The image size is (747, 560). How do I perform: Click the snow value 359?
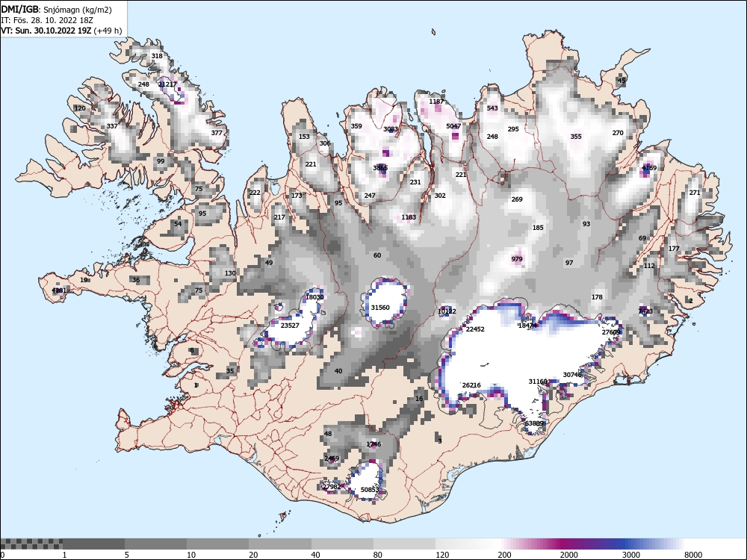coord(356,126)
